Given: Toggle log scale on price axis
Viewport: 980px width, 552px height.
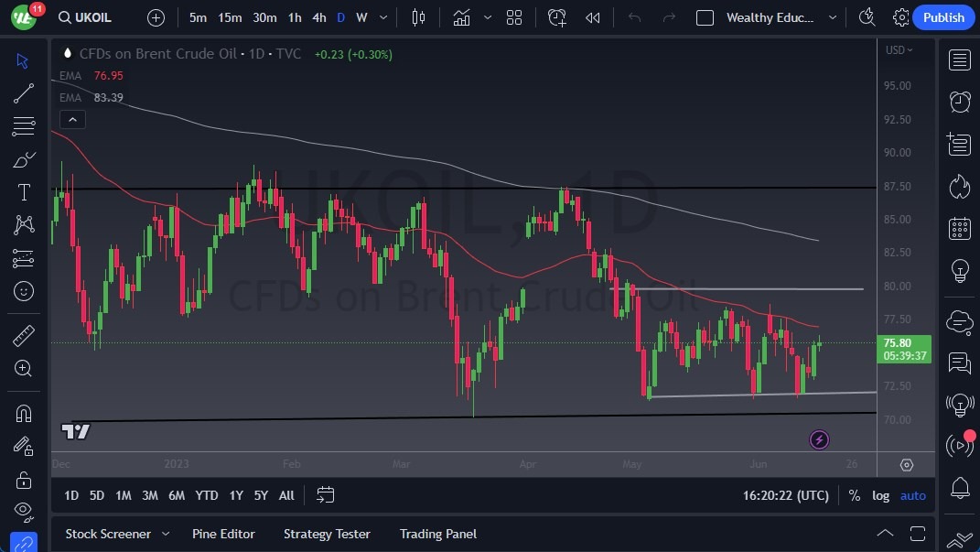Looking at the screenshot, I should 880,495.
